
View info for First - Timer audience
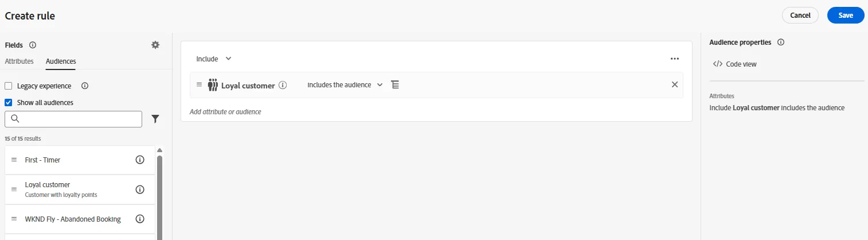coord(140,160)
